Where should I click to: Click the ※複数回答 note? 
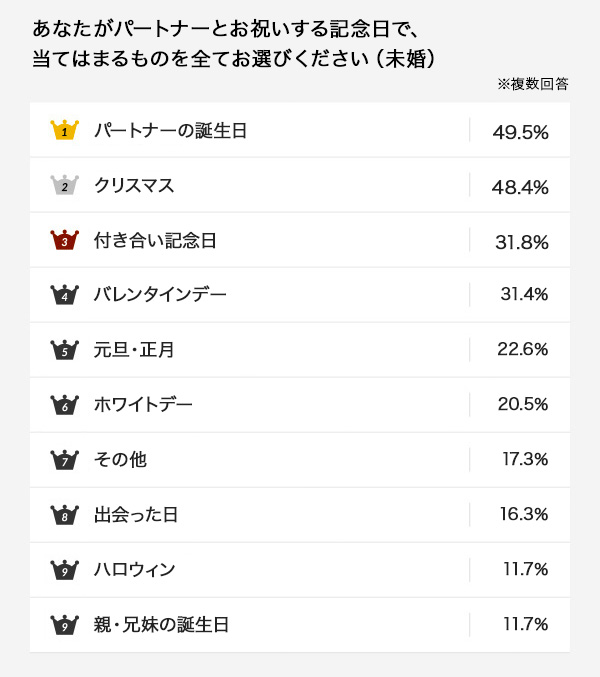point(532,85)
